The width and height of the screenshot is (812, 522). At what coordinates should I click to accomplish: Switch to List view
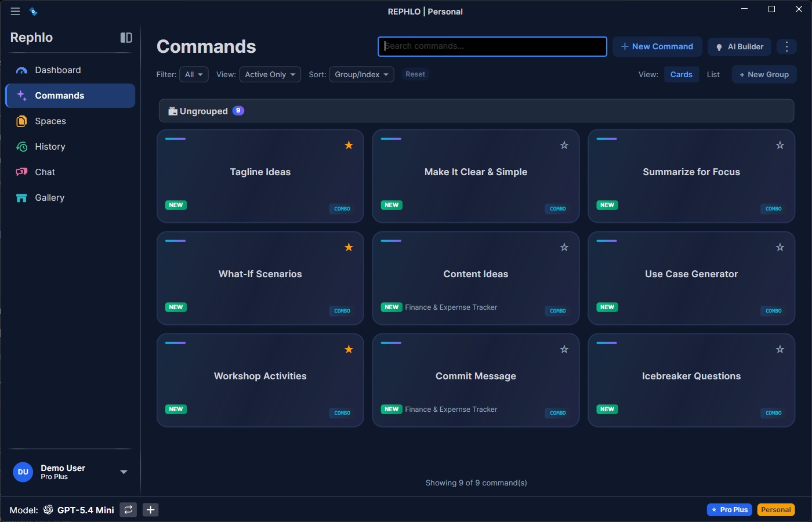[713, 74]
